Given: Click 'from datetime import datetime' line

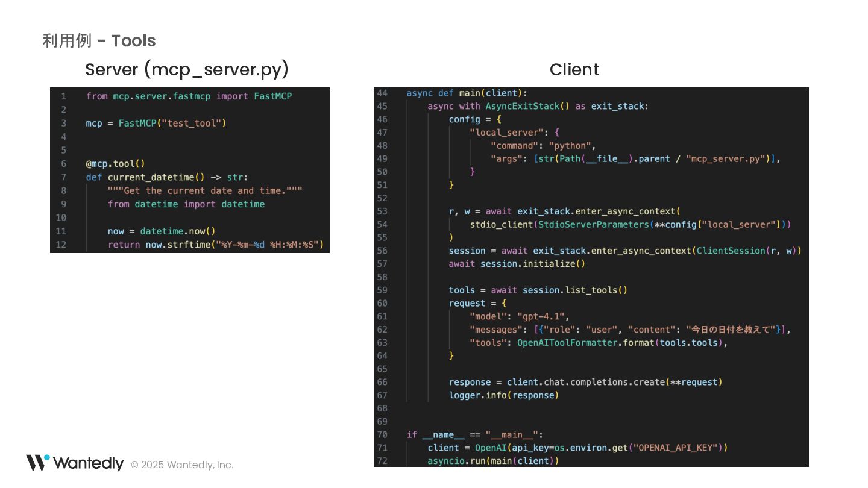Looking at the screenshot, I should point(186,204).
